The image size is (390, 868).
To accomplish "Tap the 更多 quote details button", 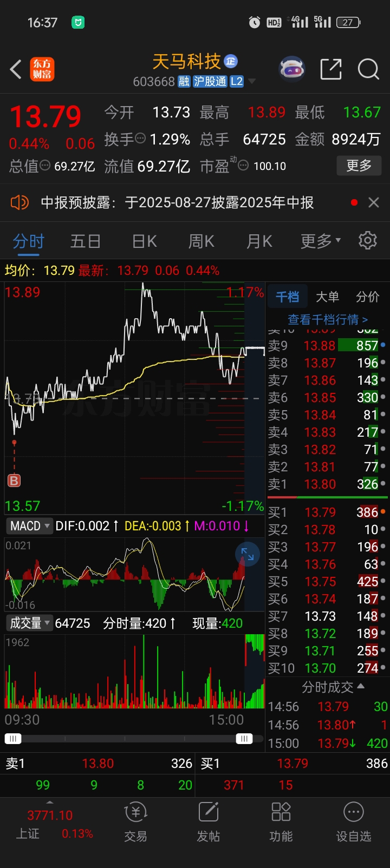I will 359,166.
